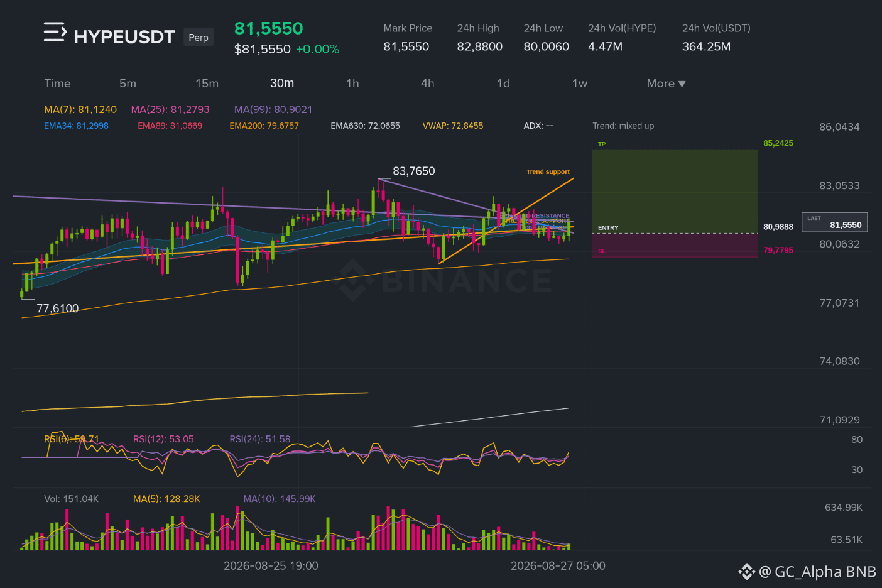Click the EMA630 indicator label
The height and width of the screenshot is (588, 882).
365,126
